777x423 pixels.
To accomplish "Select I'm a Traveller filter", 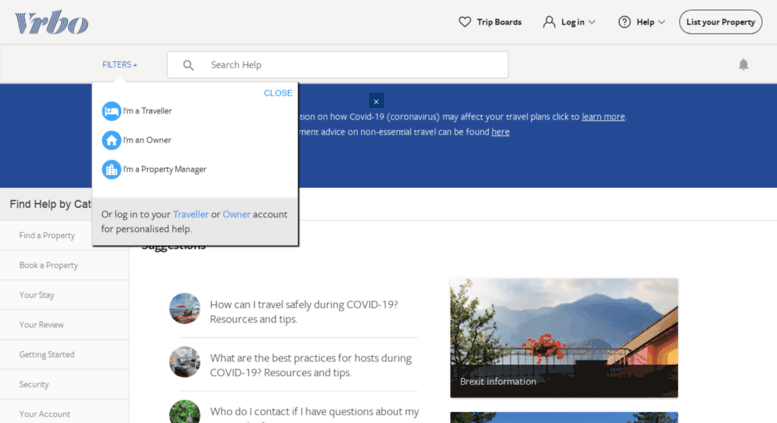I will click(x=147, y=111).
